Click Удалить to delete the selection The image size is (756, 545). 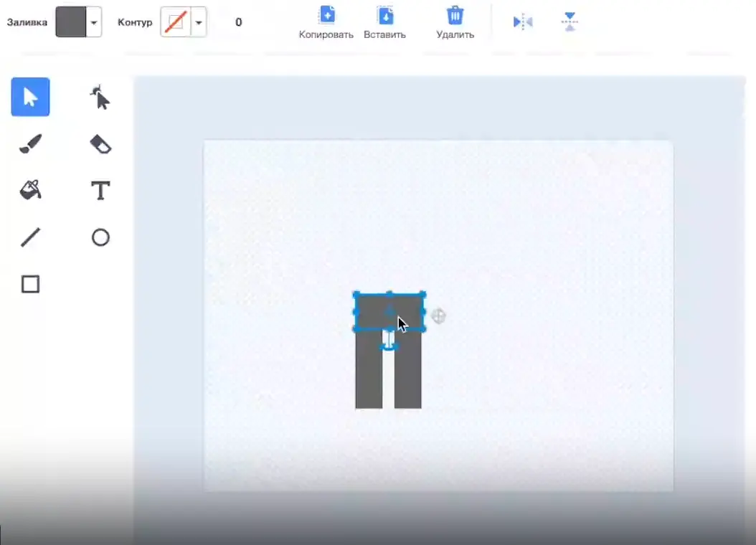(x=455, y=22)
